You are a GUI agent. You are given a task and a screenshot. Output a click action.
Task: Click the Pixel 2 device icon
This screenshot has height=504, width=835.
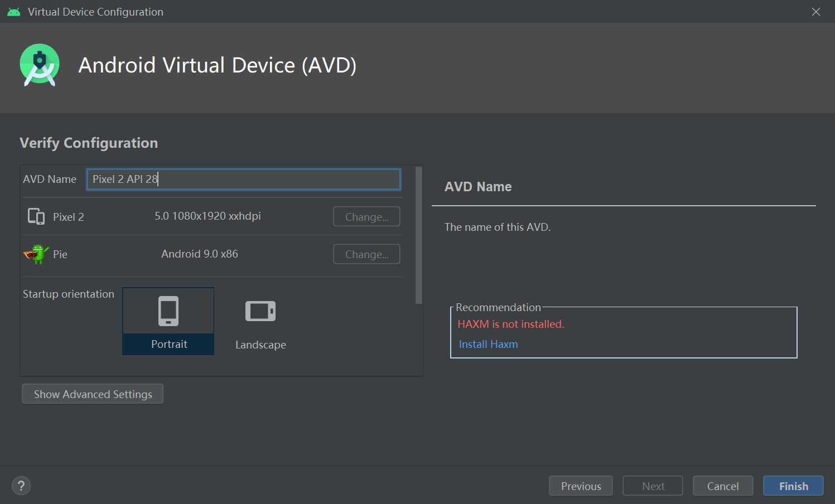(36, 216)
